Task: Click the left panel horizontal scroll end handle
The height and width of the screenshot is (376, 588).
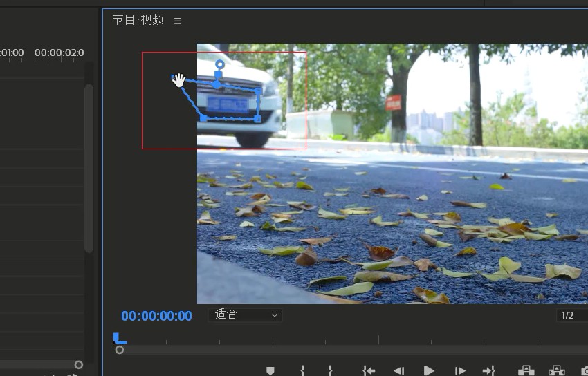Action: [78, 365]
